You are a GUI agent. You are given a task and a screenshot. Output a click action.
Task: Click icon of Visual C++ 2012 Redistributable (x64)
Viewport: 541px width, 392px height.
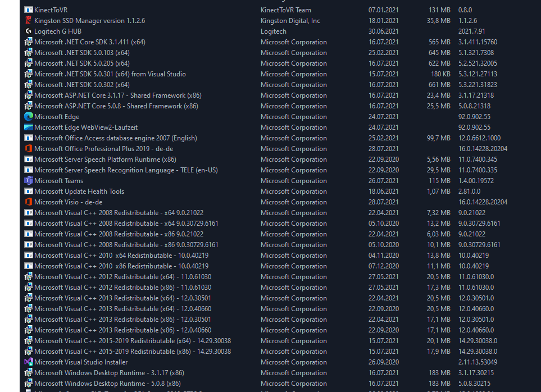(28, 277)
